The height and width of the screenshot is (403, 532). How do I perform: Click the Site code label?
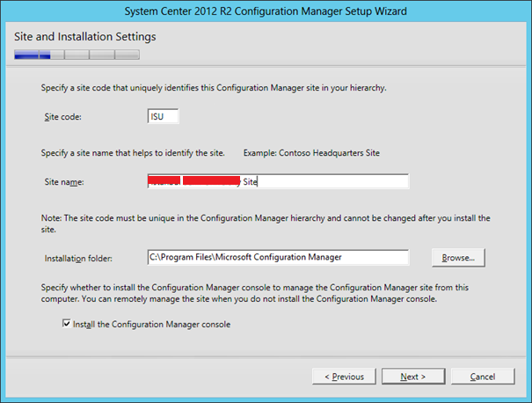pos(62,117)
